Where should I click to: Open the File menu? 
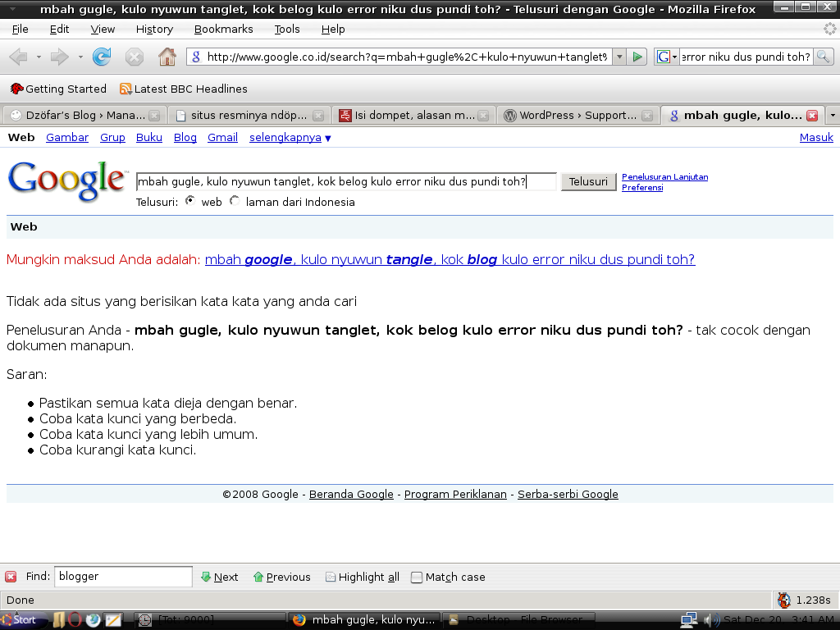pyautogui.click(x=20, y=29)
